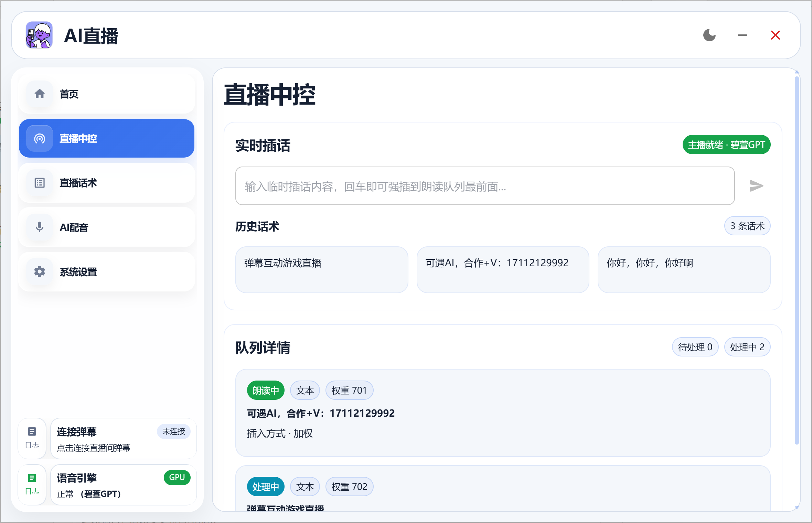Click the 处理中 2 queue filter
Image resolution: width=812 pixels, height=523 pixels.
747,347
